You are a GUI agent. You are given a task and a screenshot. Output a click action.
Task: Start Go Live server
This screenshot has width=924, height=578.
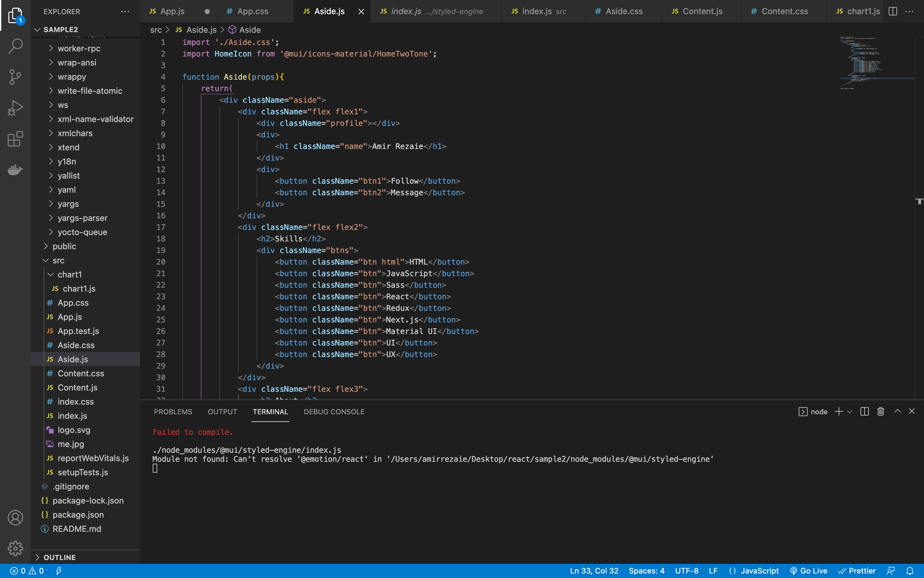point(808,571)
